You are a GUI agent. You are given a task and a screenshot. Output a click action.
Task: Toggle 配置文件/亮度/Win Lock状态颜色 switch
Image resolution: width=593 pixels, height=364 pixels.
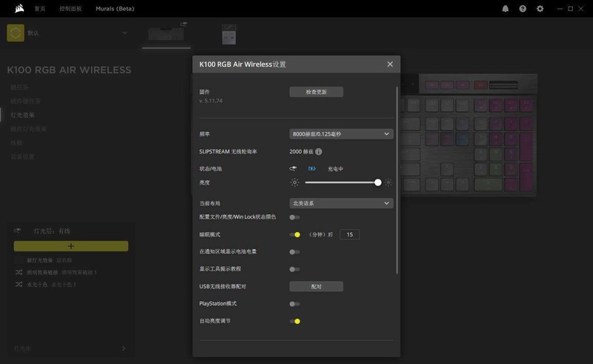[294, 217]
